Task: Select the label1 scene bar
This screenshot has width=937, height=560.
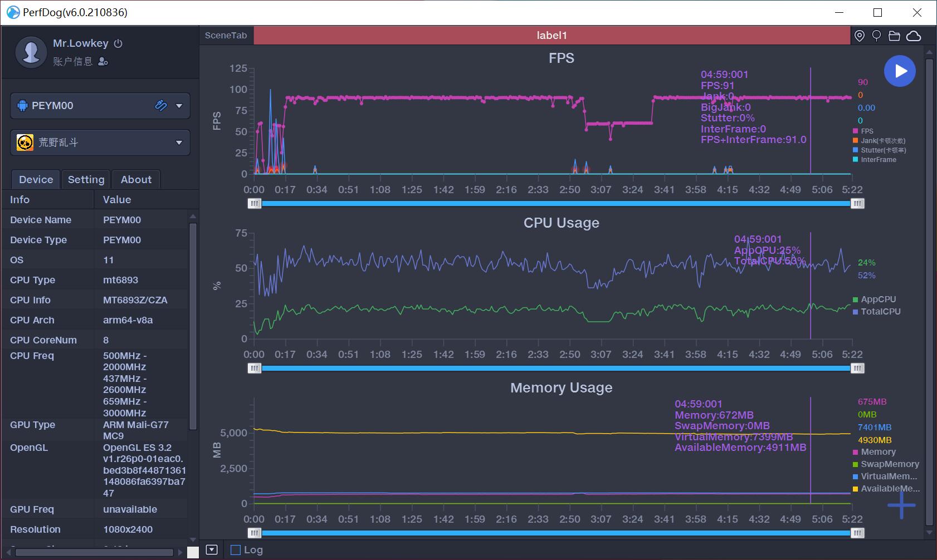Action: pyautogui.click(x=552, y=36)
